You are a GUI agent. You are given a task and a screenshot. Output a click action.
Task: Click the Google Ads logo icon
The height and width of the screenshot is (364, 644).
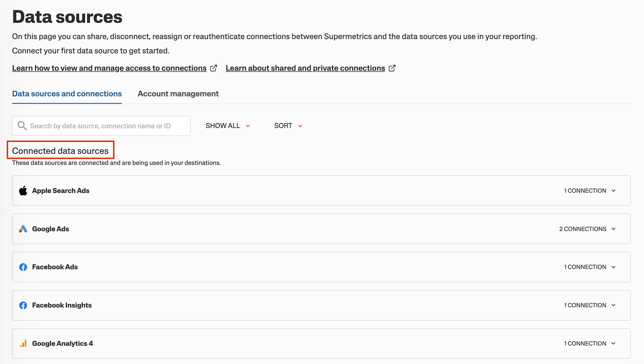(23, 229)
